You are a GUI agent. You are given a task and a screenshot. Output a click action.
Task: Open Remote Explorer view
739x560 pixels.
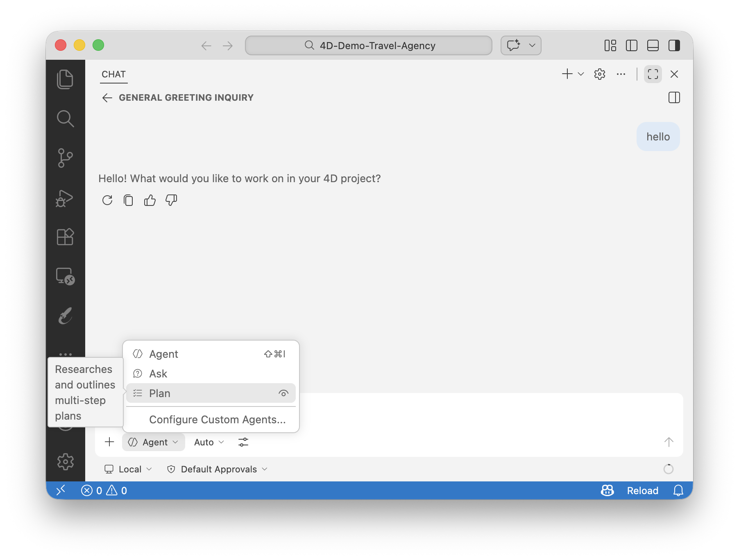tap(65, 276)
